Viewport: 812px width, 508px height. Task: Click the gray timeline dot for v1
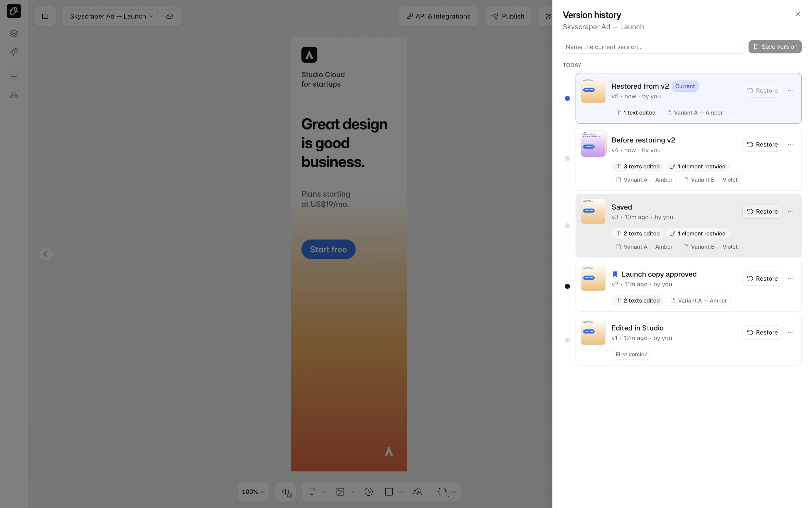(567, 340)
